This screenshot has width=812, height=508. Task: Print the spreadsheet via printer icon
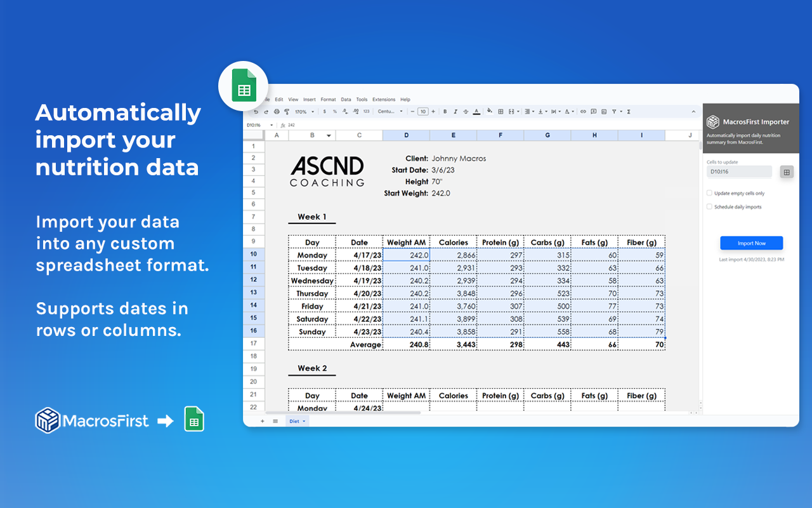[x=277, y=112]
